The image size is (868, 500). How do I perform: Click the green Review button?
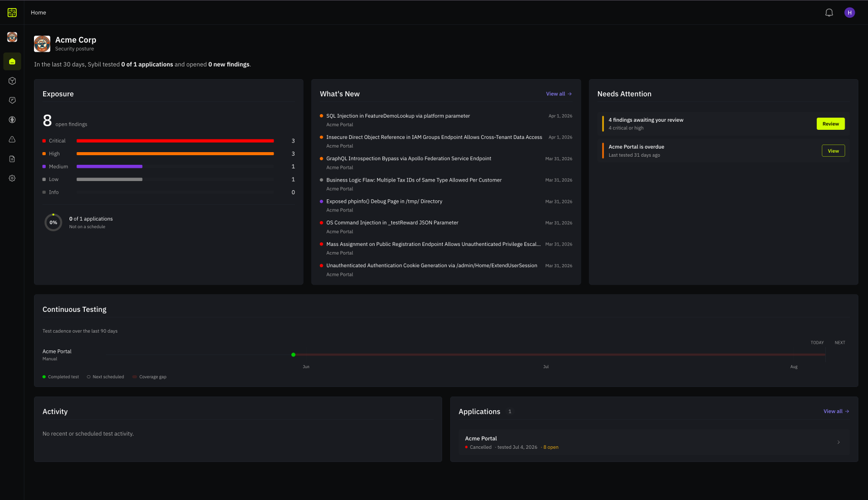tap(830, 124)
